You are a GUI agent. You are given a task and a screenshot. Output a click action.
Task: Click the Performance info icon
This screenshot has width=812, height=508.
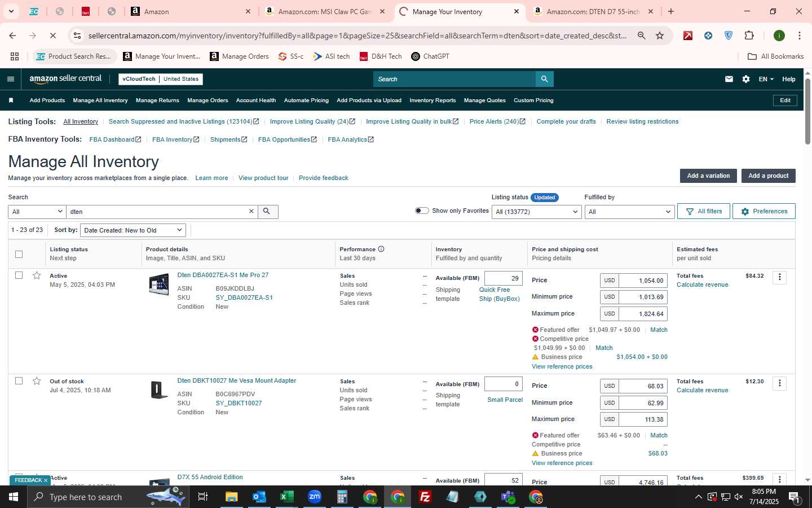tap(381, 249)
